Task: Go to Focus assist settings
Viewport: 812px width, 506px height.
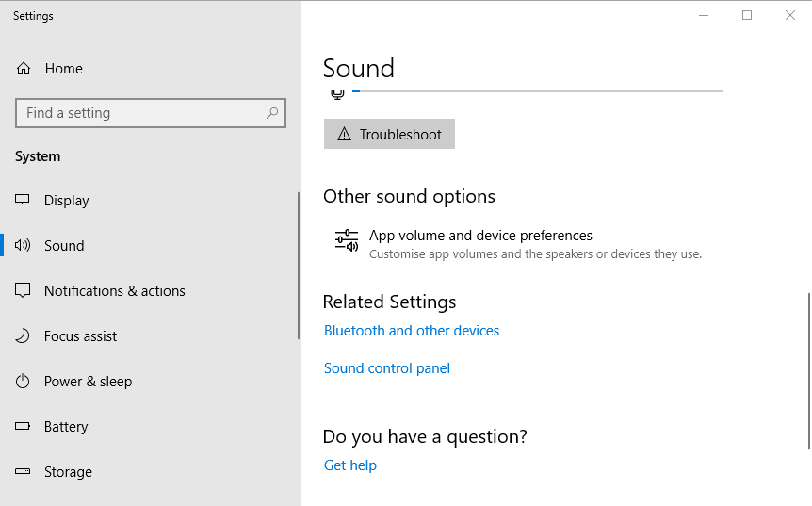Action: pos(80,336)
